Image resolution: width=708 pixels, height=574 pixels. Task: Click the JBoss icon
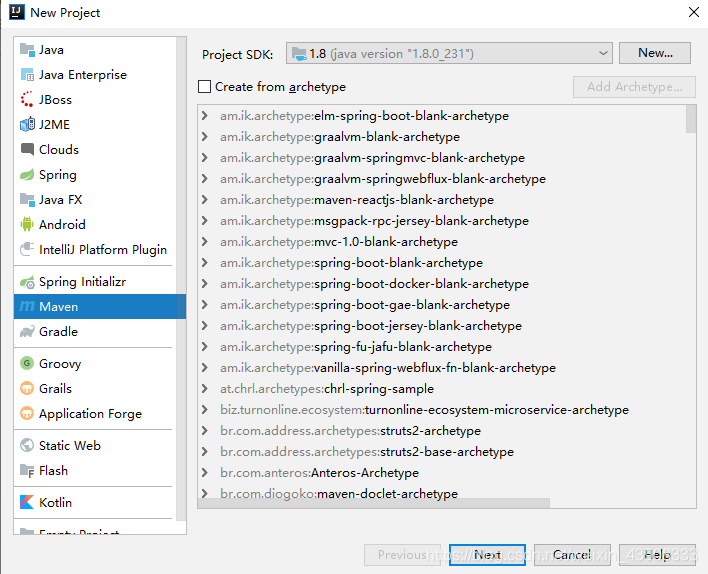(x=28, y=100)
